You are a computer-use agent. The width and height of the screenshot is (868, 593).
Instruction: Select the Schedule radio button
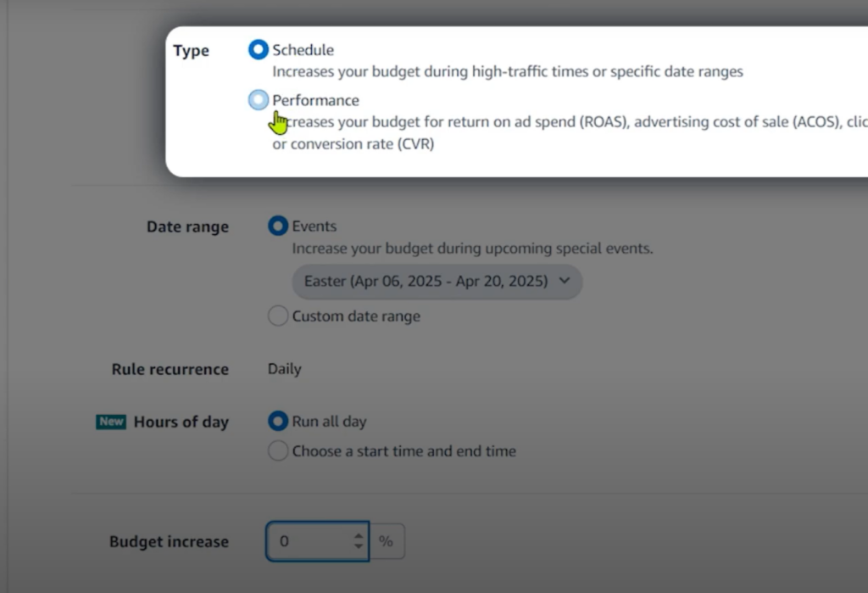point(259,50)
